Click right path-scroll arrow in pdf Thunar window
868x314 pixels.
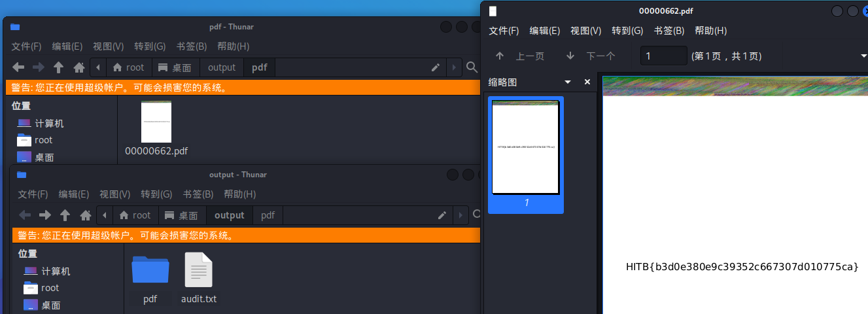coord(453,67)
